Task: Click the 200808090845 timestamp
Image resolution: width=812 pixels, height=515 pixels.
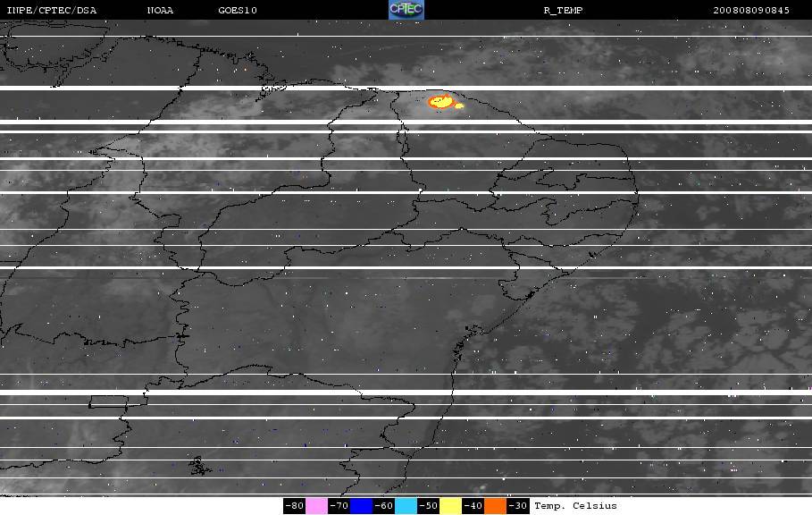Action: [x=751, y=11]
